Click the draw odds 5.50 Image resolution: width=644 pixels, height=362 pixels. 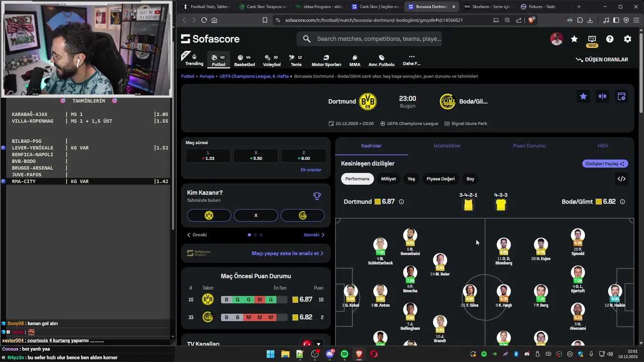tap(256, 156)
